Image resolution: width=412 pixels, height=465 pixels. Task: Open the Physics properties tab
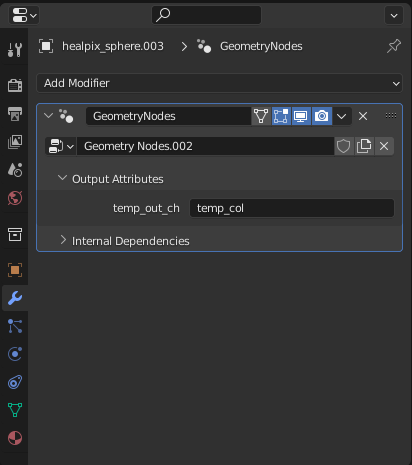click(15, 354)
